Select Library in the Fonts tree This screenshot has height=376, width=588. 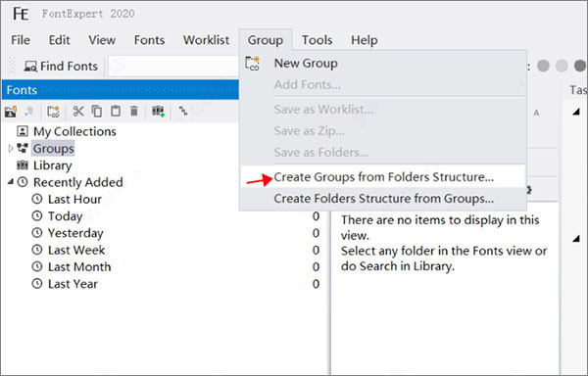pyautogui.click(x=52, y=165)
